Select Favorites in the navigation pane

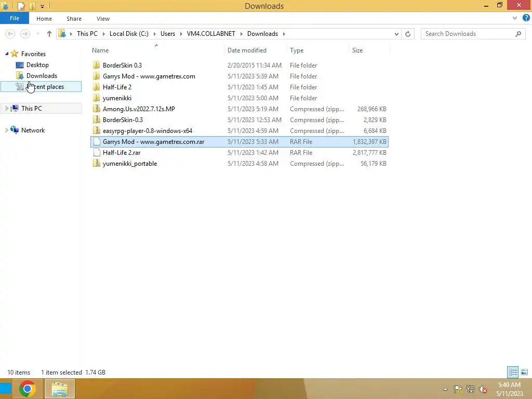(33, 54)
